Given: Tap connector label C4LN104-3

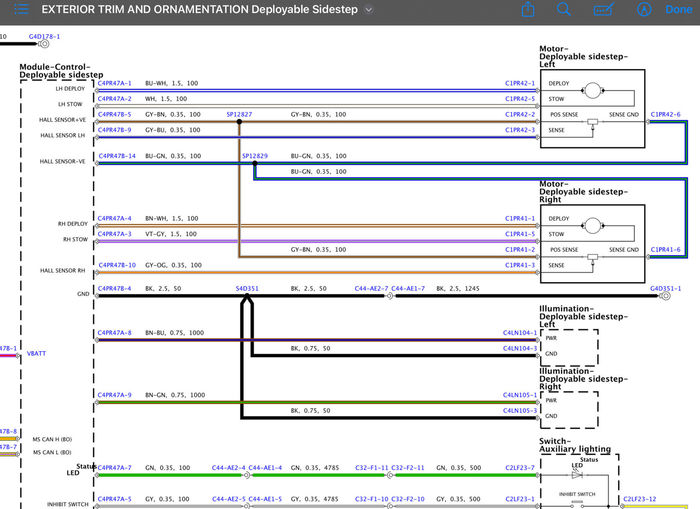Looking at the screenshot, I should pyautogui.click(x=520, y=348).
